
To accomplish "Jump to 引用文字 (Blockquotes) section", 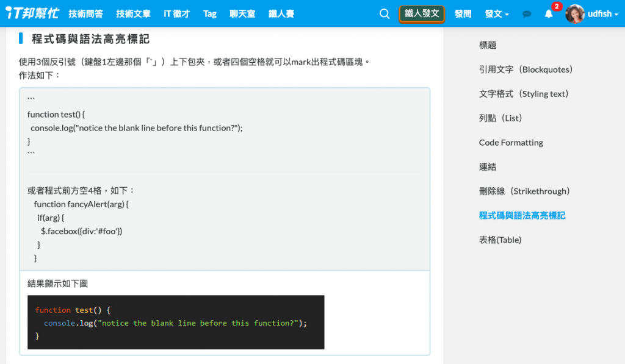I will [526, 70].
